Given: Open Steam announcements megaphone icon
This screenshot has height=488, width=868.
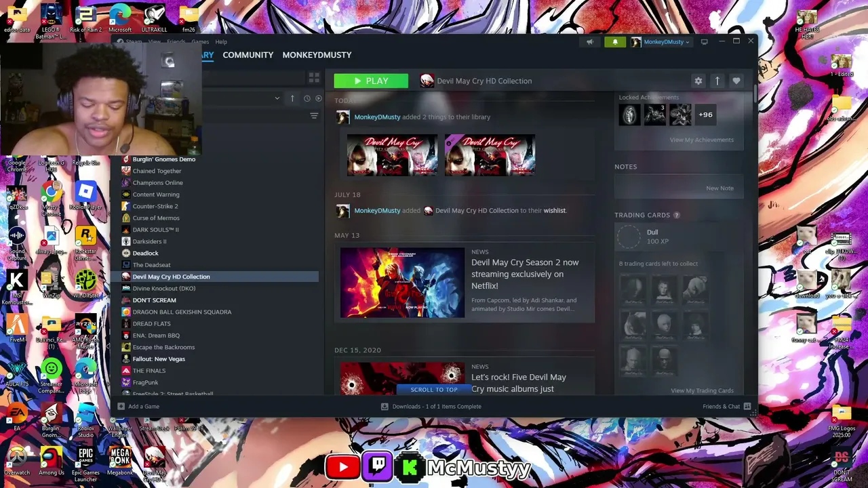Looking at the screenshot, I should point(590,42).
